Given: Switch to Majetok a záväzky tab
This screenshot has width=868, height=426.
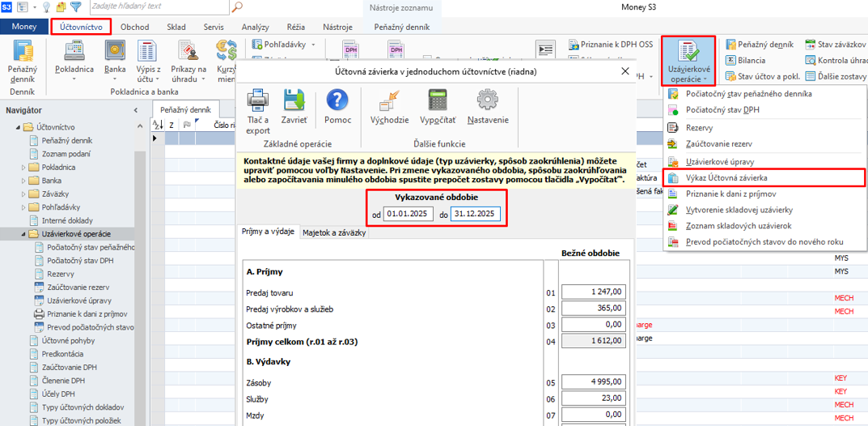Looking at the screenshot, I should coord(334,232).
